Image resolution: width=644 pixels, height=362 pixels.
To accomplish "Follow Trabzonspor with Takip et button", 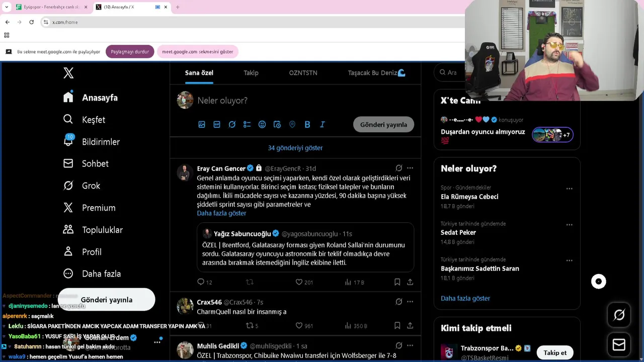I will coord(555,352).
